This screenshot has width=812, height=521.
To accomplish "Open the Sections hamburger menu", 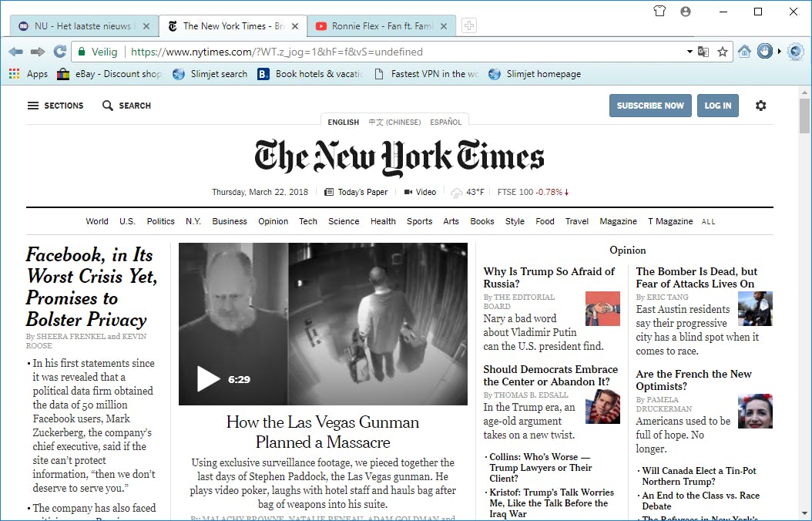I will (x=55, y=106).
